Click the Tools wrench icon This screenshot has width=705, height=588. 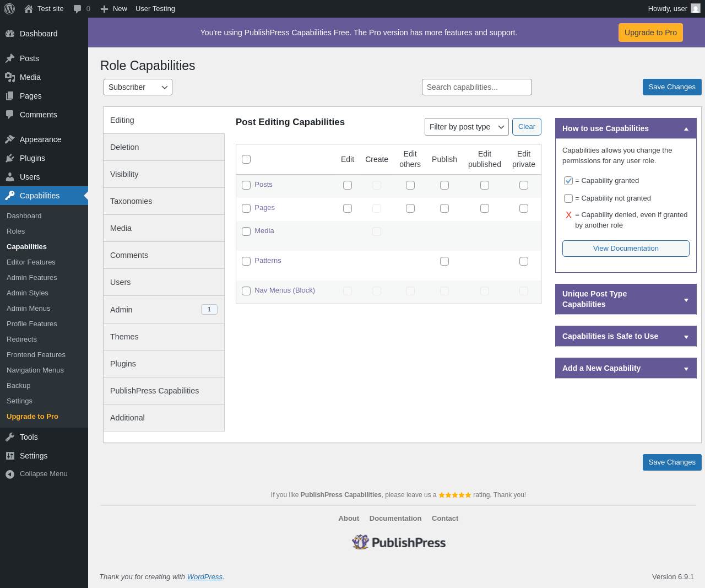coord(10,437)
